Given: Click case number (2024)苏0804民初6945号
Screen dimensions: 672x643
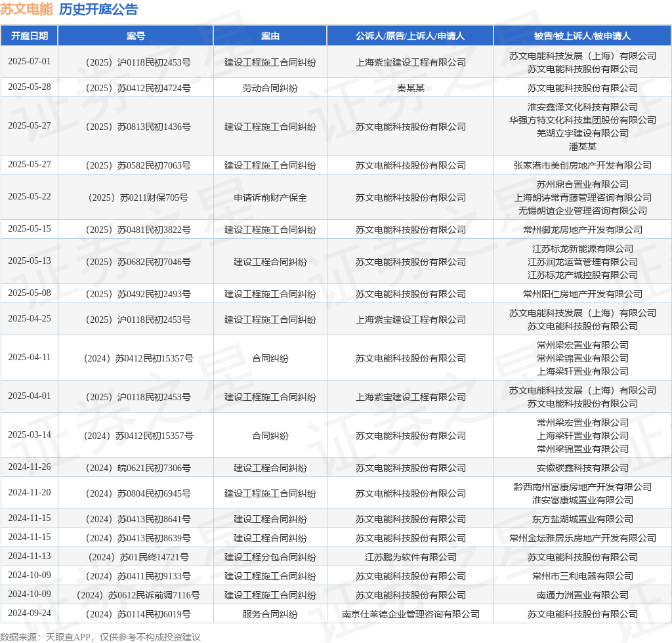Looking at the screenshot, I should click(138, 493).
